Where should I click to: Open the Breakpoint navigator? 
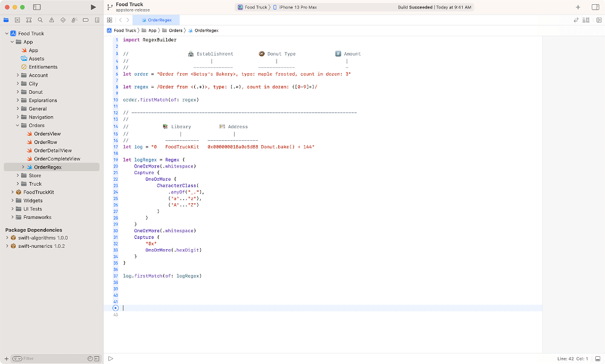[x=85, y=20]
